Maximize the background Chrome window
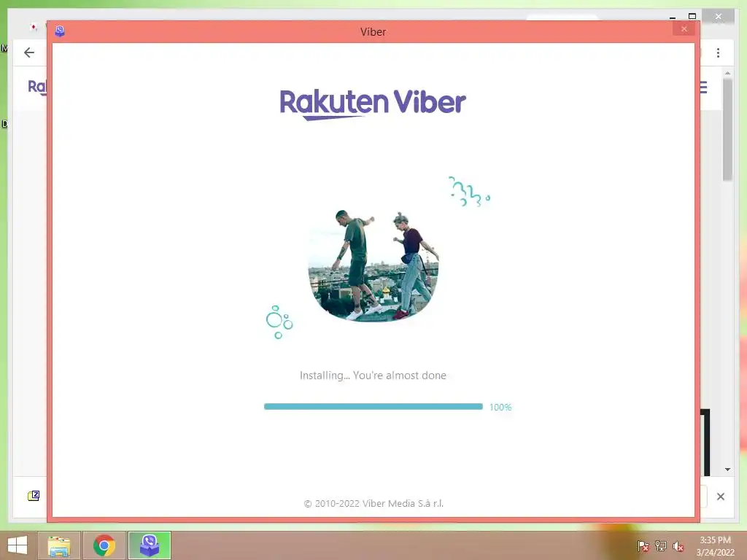Screen dimensions: 747x560 692,17
